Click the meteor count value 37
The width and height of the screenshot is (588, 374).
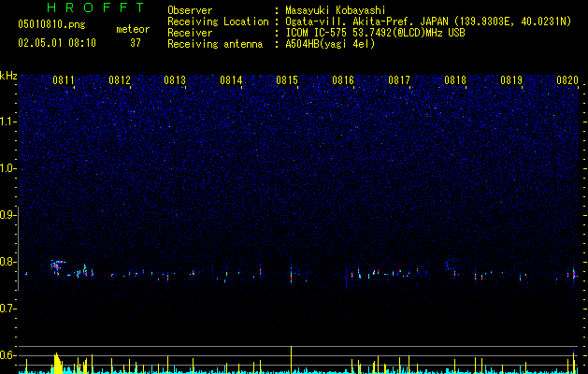point(136,43)
